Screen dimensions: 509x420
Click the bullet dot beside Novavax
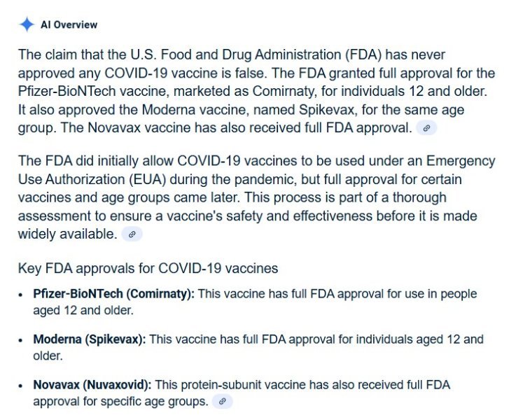pos(20,386)
